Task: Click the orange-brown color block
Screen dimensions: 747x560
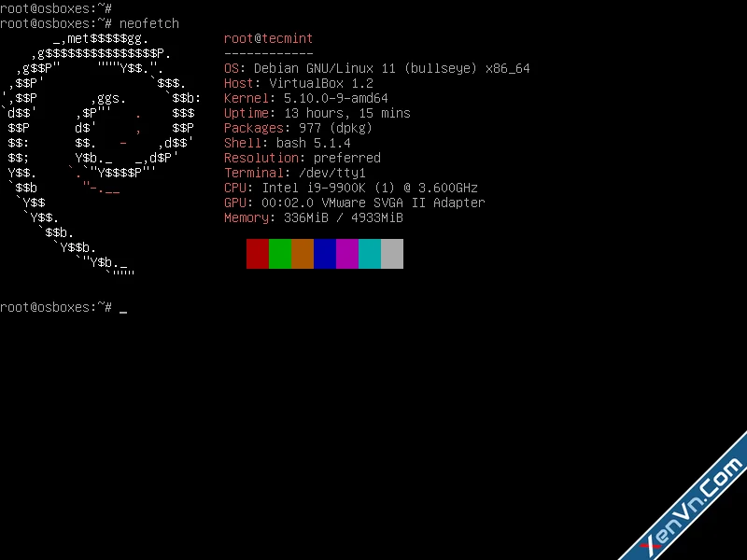Action: click(x=303, y=254)
